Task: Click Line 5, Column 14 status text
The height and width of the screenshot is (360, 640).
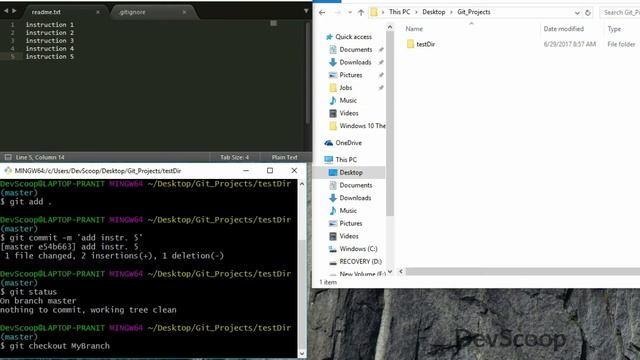Action: pos(40,157)
